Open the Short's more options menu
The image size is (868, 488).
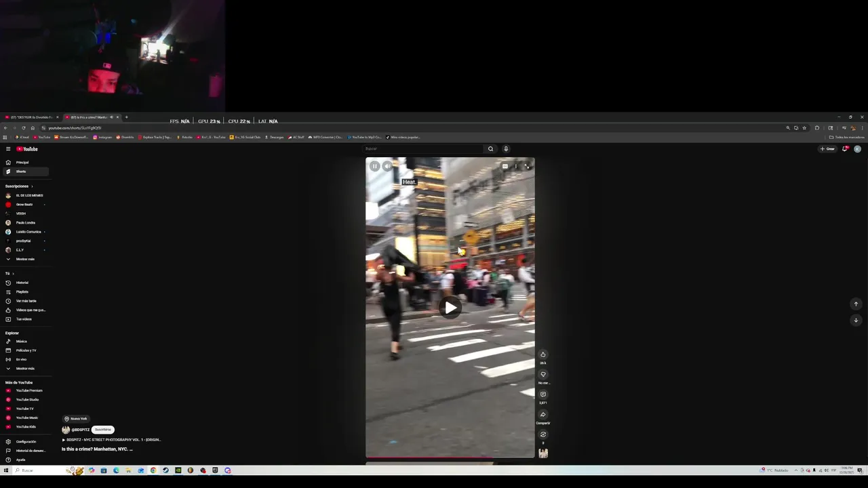516,166
